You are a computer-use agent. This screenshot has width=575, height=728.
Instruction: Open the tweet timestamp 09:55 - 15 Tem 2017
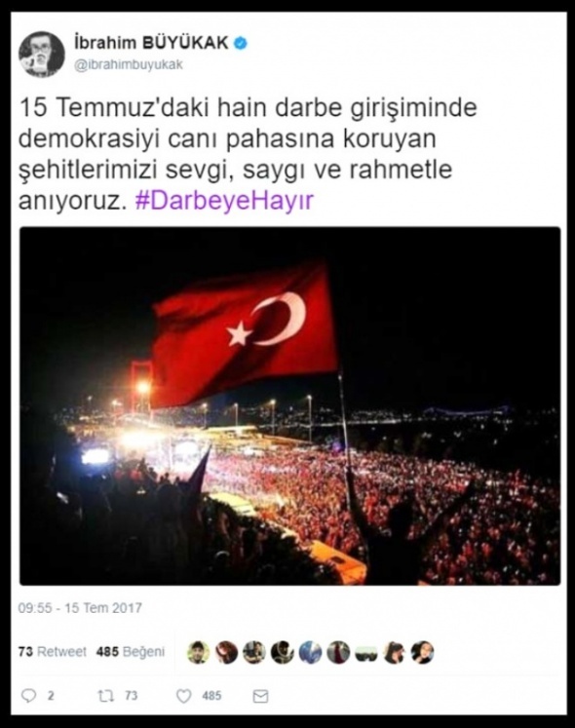pos(80,608)
